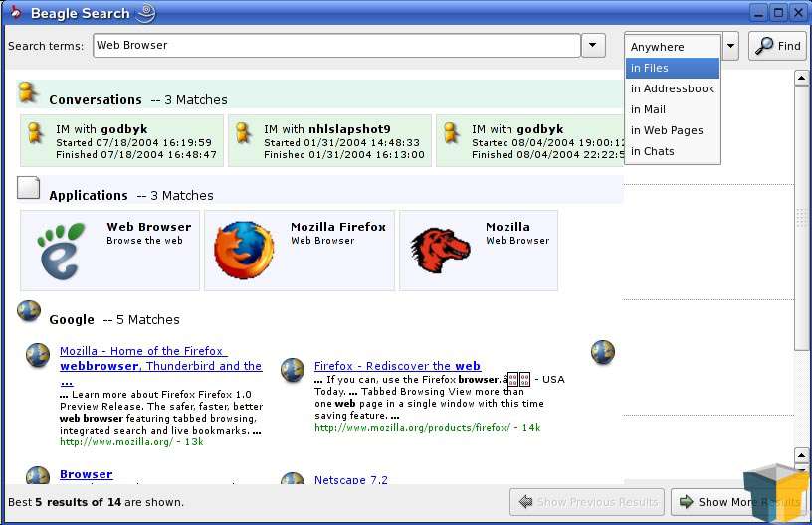The image size is (812, 525).
Task: Select the Web Browser 'Browse the web' title
Action: tap(149, 227)
